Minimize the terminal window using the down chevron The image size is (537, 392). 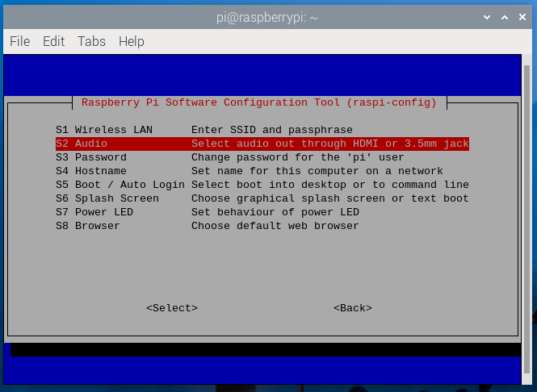(x=487, y=17)
